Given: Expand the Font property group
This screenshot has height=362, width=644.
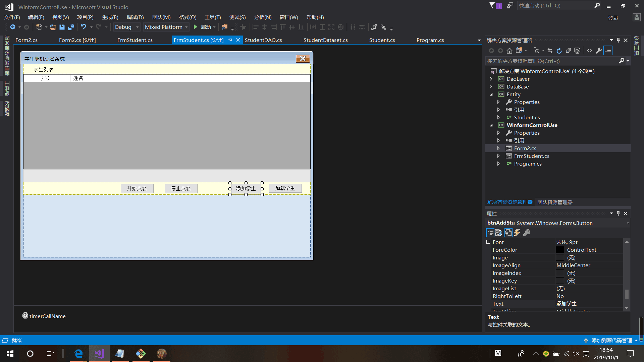Looking at the screenshot, I should (x=488, y=242).
